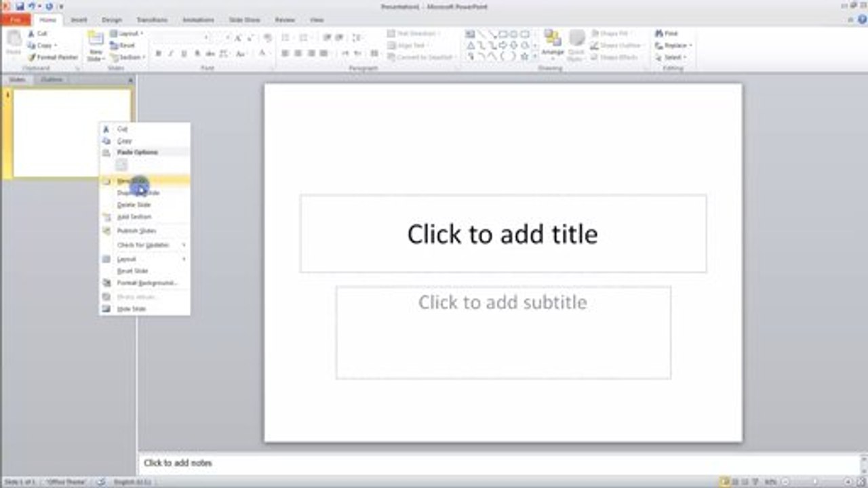Choose Cut in the context menu
The image size is (868, 488).
[144, 129]
